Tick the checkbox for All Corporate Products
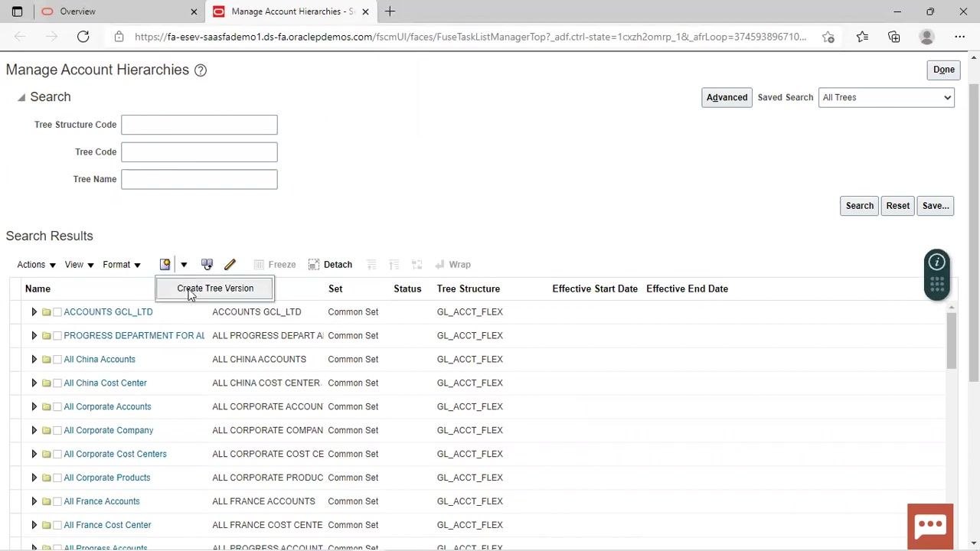 57,478
